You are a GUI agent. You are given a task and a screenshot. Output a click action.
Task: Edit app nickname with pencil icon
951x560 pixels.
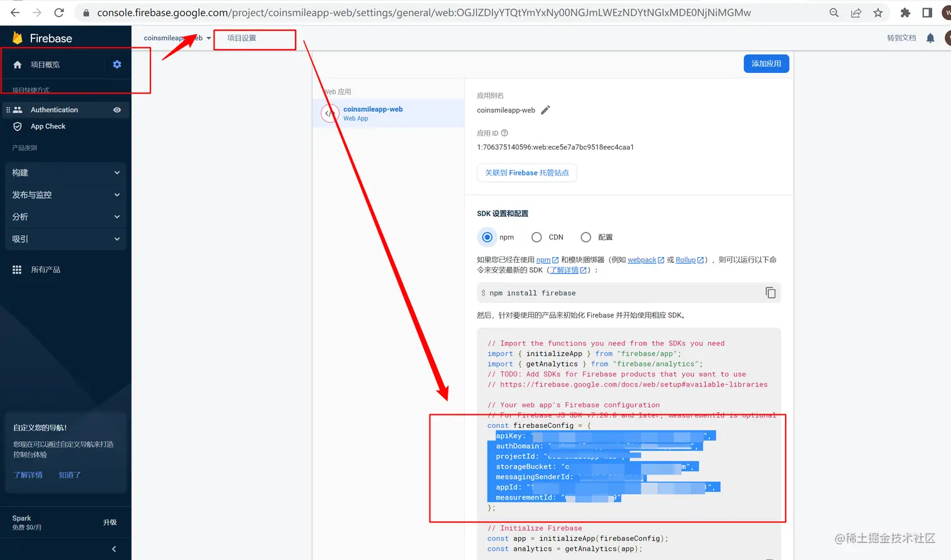click(x=545, y=110)
